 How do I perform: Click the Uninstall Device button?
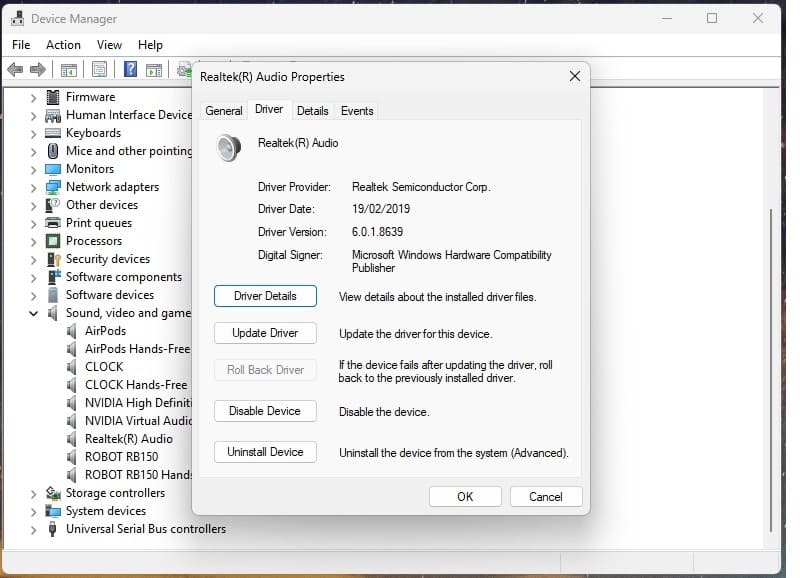click(x=265, y=452)
